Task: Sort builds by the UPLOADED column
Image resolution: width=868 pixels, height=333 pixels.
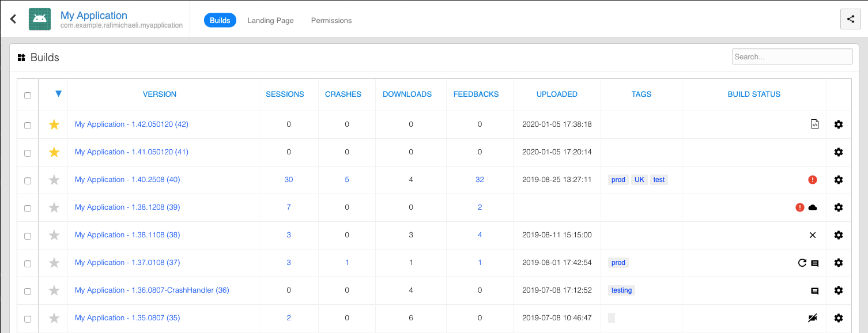Action: [x=557, y=94]
